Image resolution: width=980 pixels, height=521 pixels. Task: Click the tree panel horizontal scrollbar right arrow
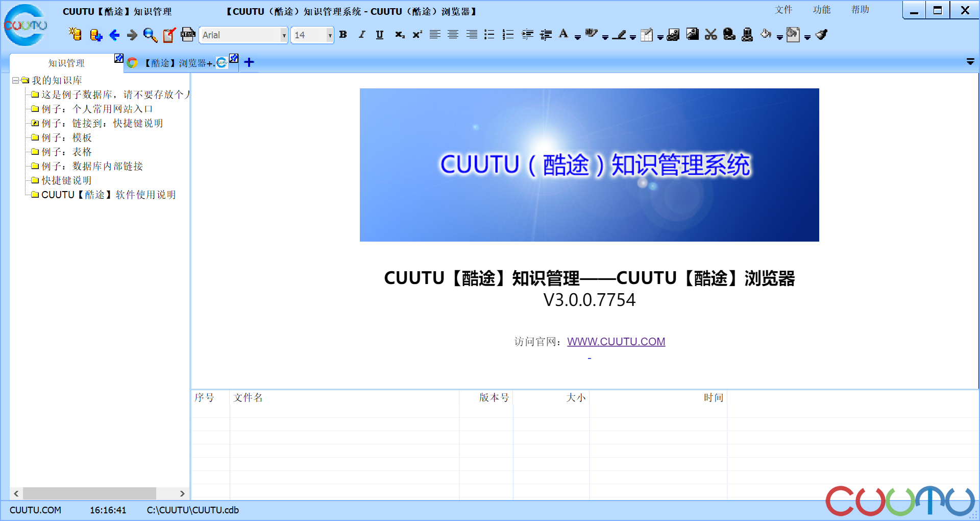[x=182, y=493]
